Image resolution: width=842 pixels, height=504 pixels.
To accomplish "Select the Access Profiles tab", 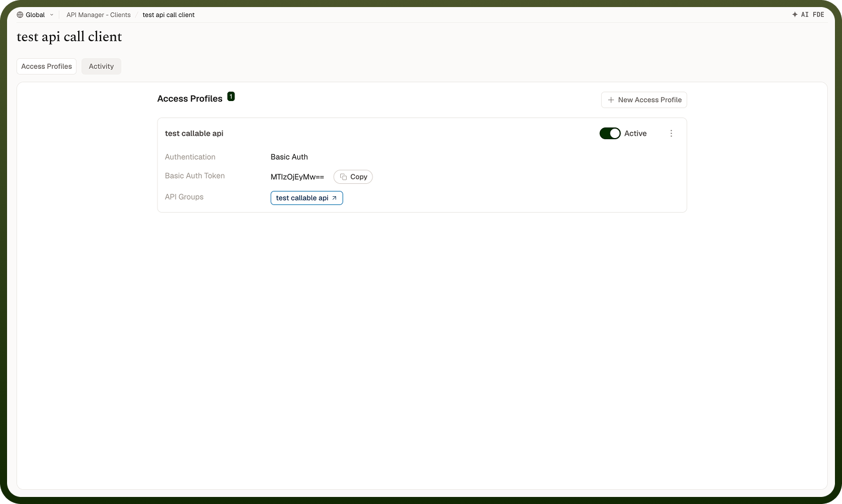I will [x=46, y=66].
